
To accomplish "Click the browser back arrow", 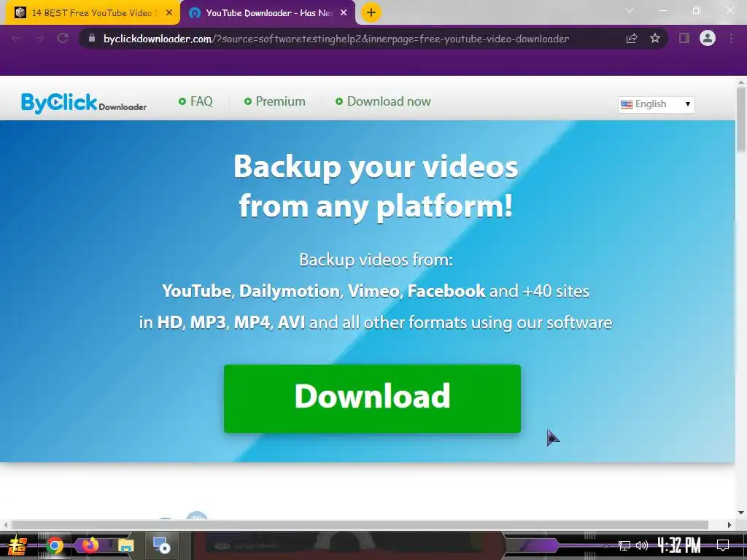I will click(16, 39).
